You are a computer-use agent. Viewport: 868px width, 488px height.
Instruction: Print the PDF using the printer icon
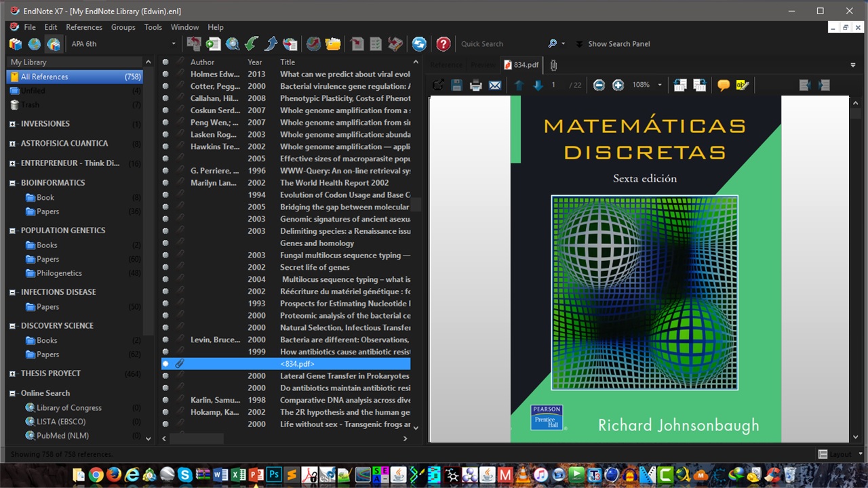475,85
